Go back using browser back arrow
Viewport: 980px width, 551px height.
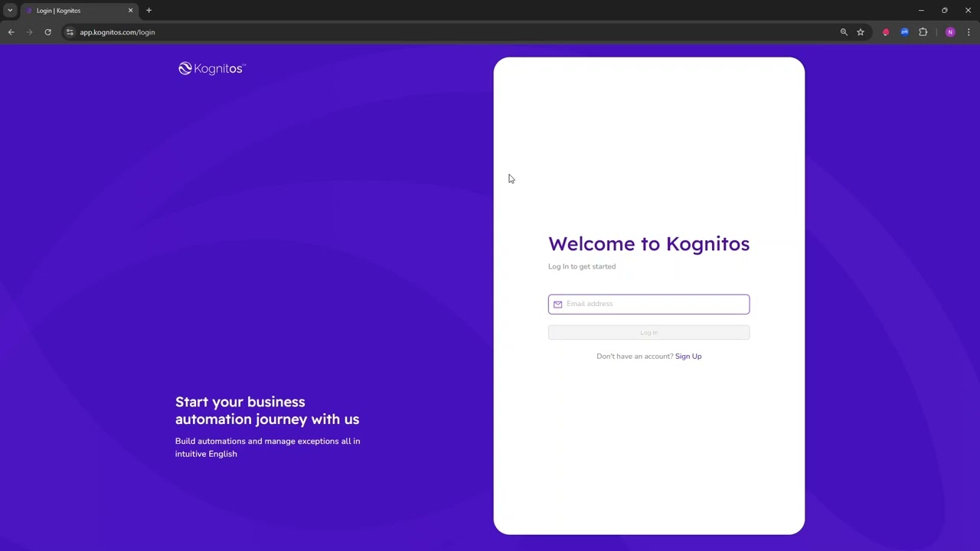(x=11, y=32)
